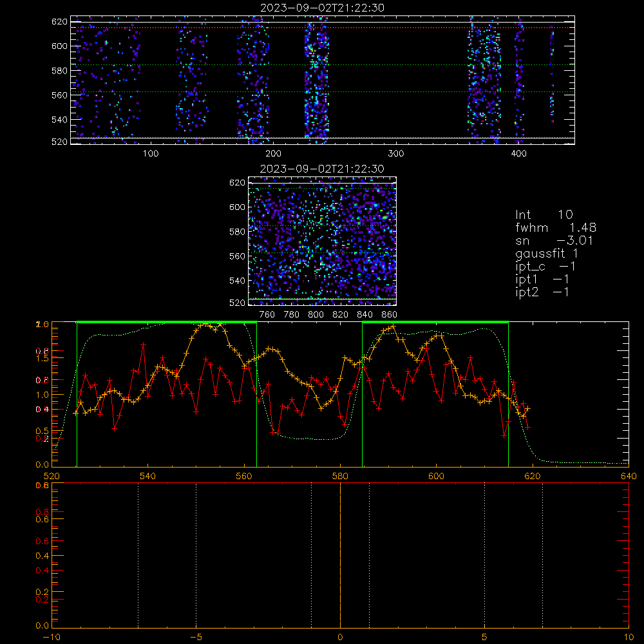Click the small middle image panel
The image size is (644, 644).
[x=322, y=241]
